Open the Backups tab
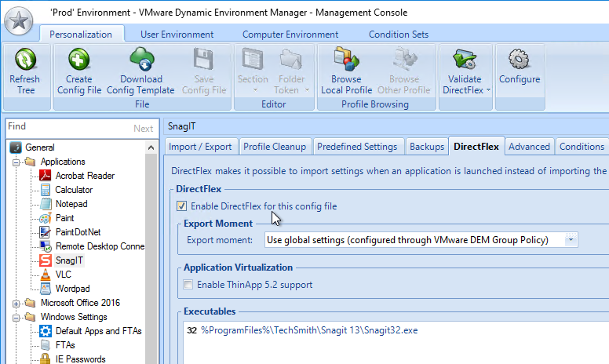The width and height of the screenshot is (609, 364). tap(427, 147)
